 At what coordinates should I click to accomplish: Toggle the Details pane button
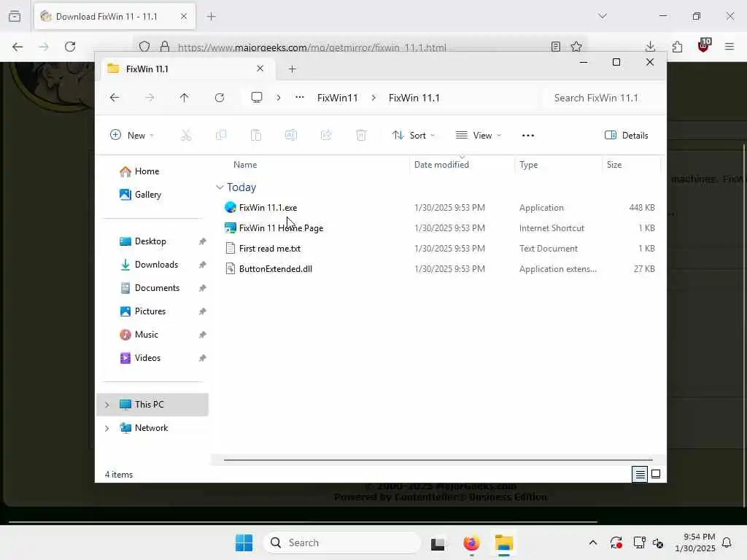626,135
